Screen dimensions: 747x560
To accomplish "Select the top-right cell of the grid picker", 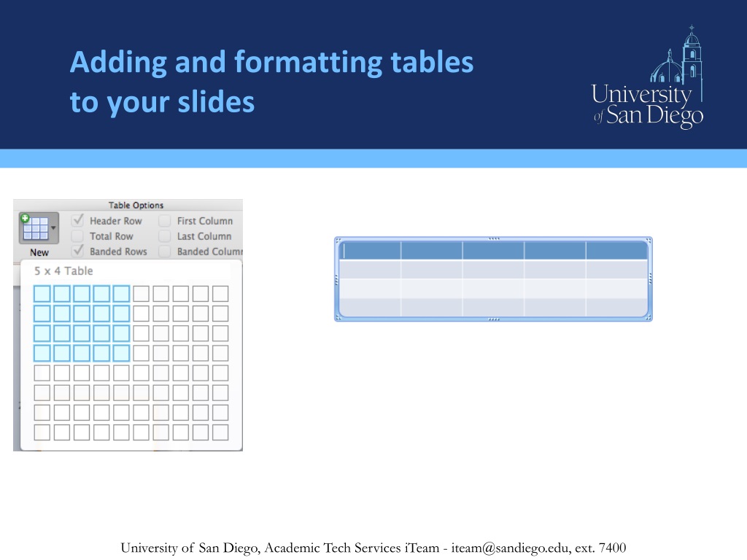I will click(x=220, y=294).
